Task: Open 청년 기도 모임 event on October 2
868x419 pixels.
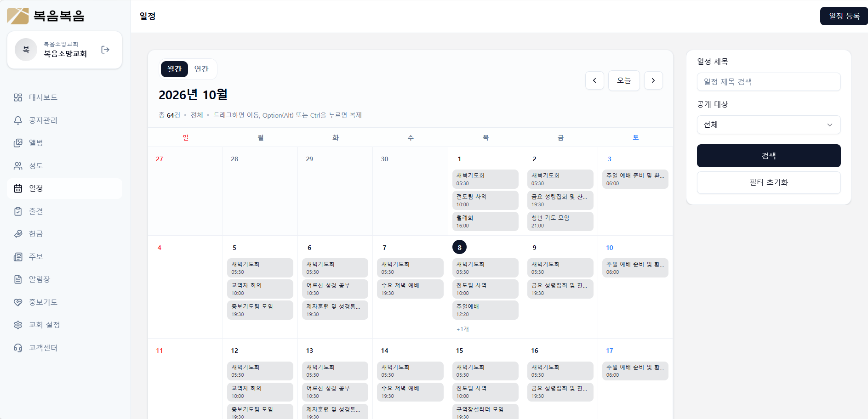Action: coord(560,221)
